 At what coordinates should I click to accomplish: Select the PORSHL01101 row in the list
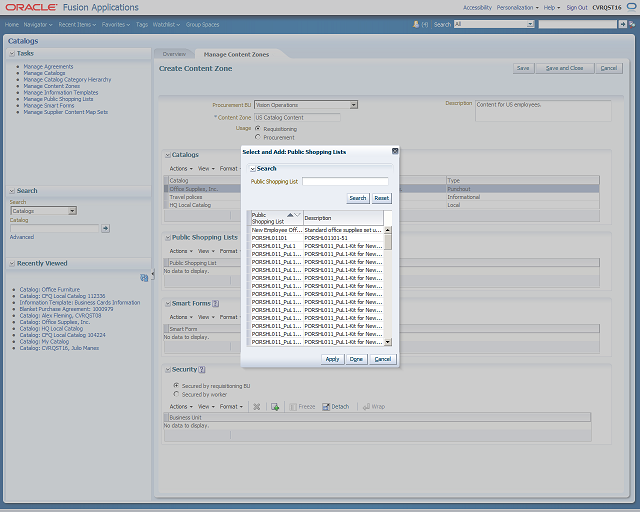(x=317, y=238)
